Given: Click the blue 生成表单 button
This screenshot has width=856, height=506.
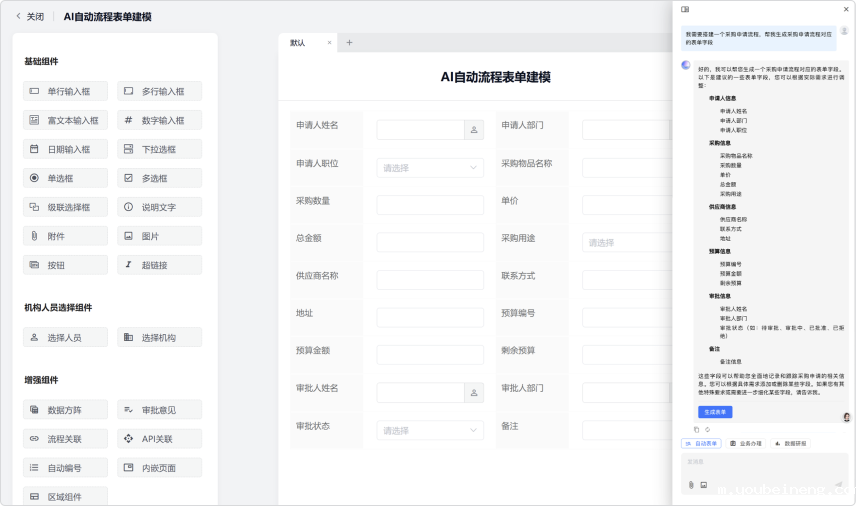Looking at the screenshot, I should [x=715, y=411].
